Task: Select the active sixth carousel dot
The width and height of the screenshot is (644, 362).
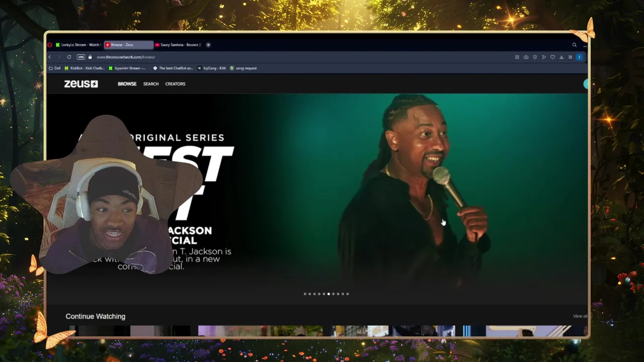Action: pos(329,294)
